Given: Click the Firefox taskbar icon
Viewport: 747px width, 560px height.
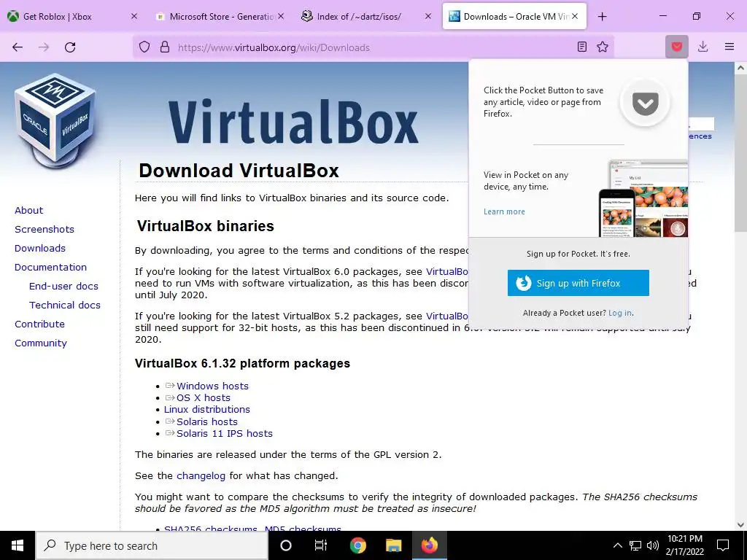Looking at the screenshot, I should tap(429, 545).
